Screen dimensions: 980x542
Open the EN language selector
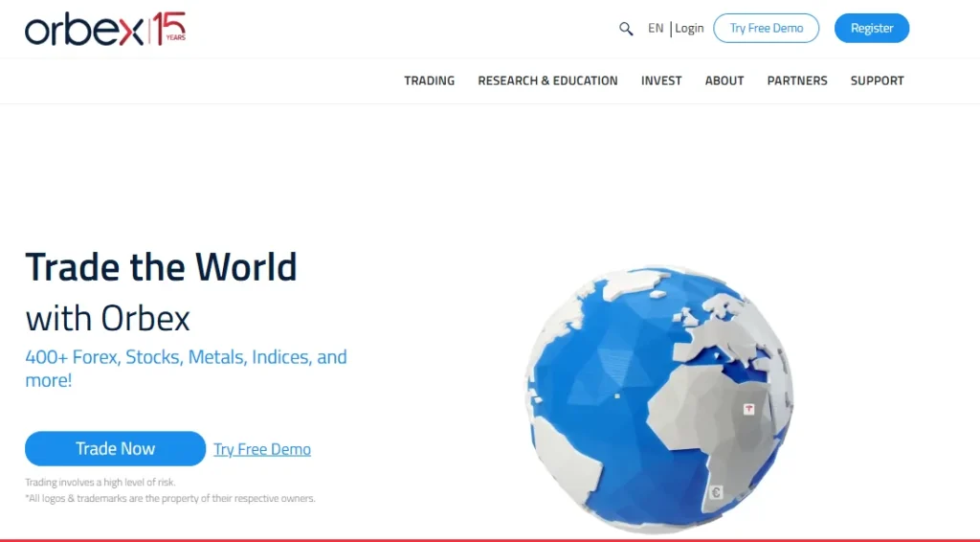pyautogui.click(x=656, y=28)
